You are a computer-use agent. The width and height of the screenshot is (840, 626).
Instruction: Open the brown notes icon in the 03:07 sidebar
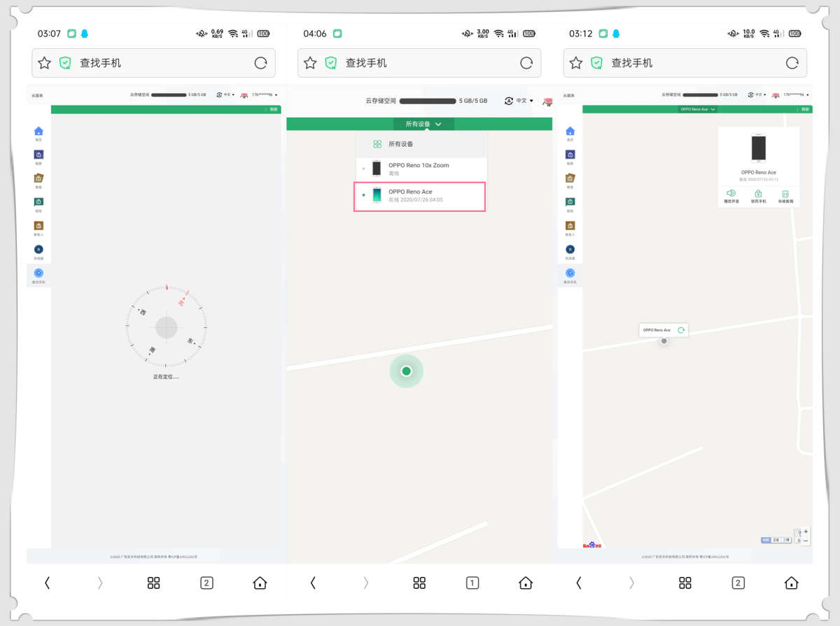point(38,178)
